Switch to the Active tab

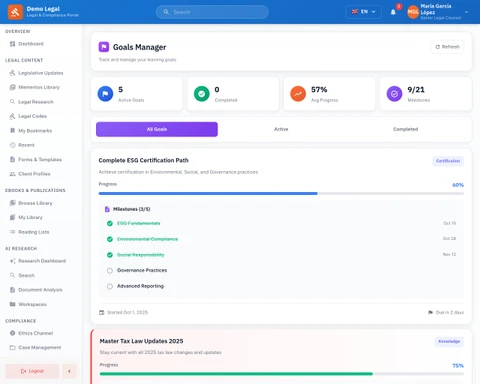click(x=281, y=129)
